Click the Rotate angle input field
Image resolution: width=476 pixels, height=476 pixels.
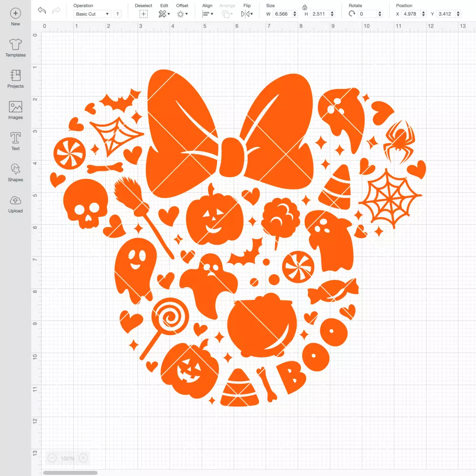367,14
